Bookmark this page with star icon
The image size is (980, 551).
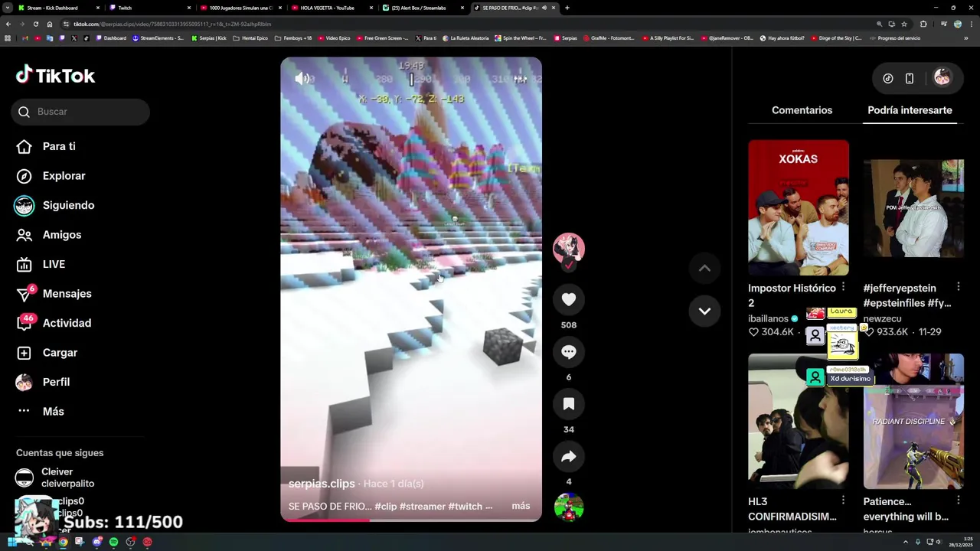pos(904,24)
